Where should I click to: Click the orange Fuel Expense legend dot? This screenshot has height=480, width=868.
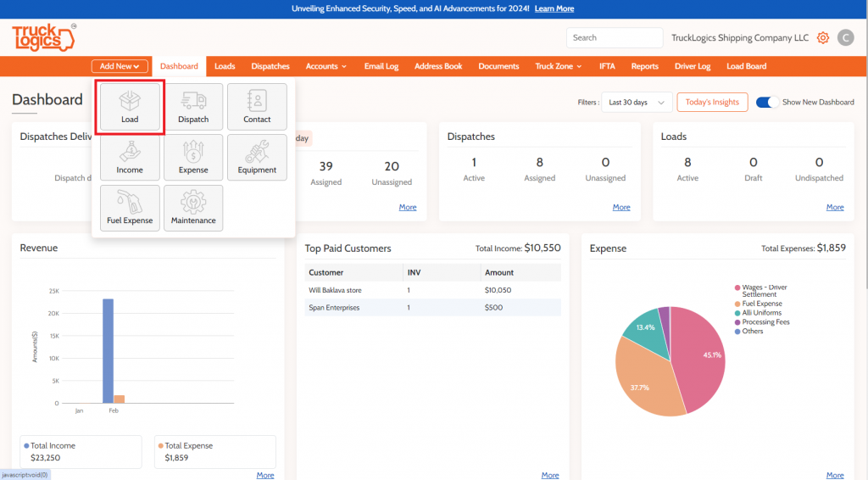737,304
